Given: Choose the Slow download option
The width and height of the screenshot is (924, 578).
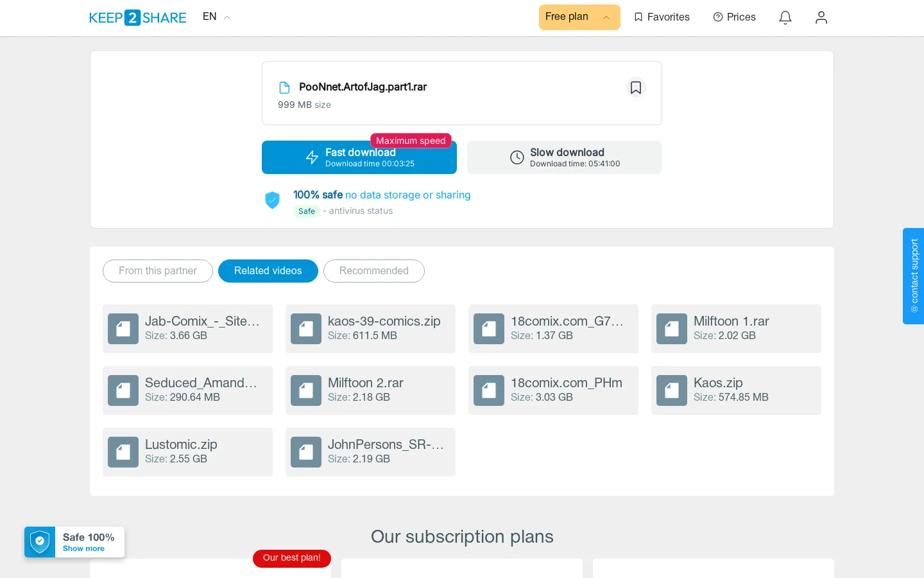Looking at the screenshot, I should pyautogui.click(x=565, y=157).
